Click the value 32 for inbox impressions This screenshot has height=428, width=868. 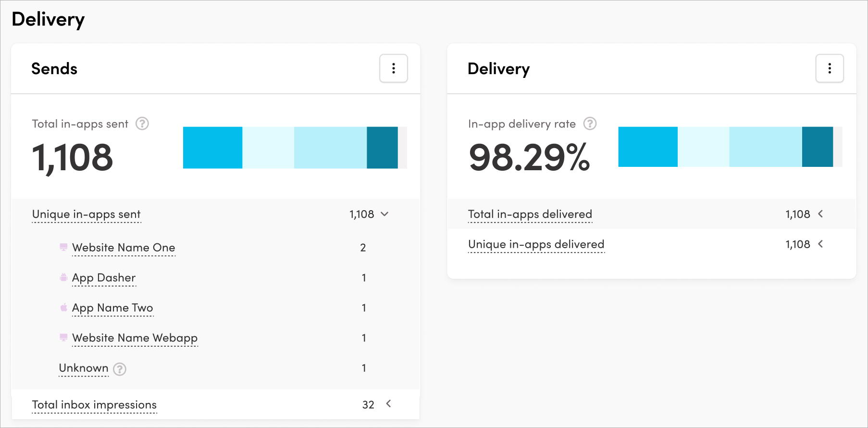pyautogui.click(x=368, y=405)
